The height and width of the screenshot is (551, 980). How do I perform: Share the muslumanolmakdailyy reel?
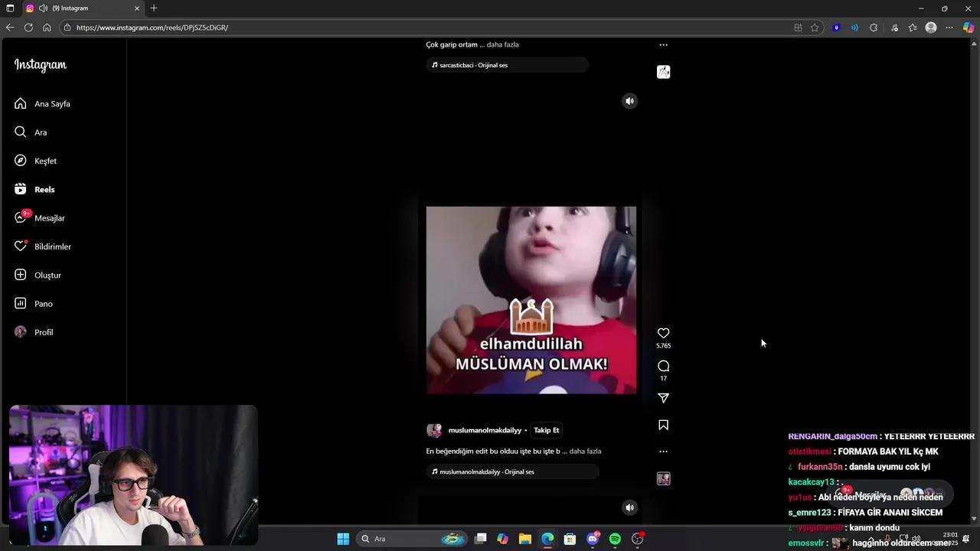coord(663,398)
